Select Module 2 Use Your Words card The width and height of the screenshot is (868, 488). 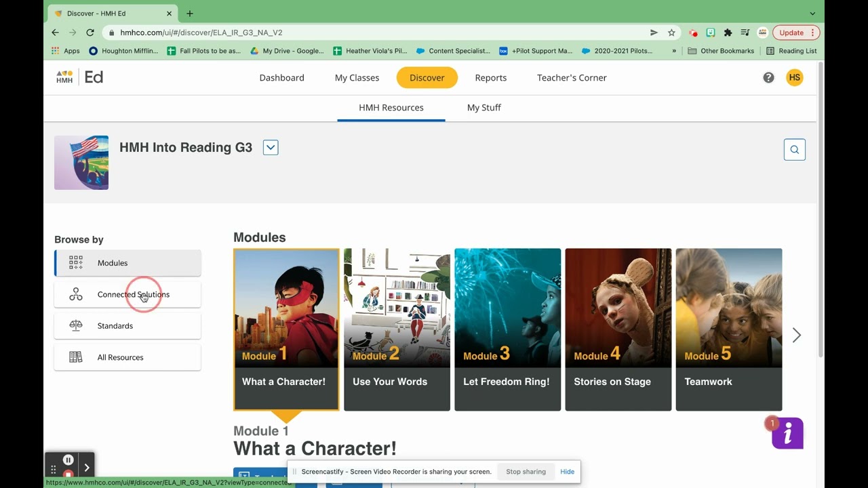[397, 329]
